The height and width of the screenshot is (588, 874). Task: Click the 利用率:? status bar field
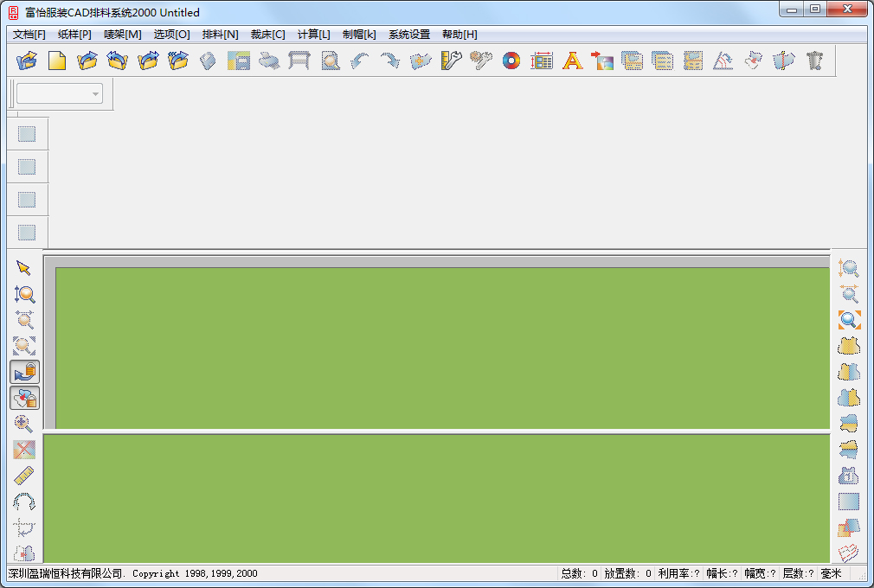[x=678, y=573]
